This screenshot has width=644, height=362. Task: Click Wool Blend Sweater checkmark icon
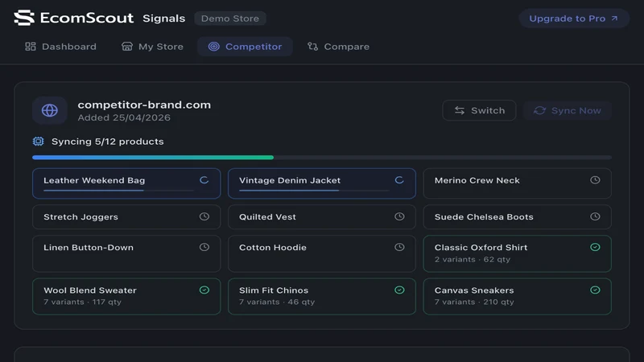pyautogui.click(x=204, y=290)
